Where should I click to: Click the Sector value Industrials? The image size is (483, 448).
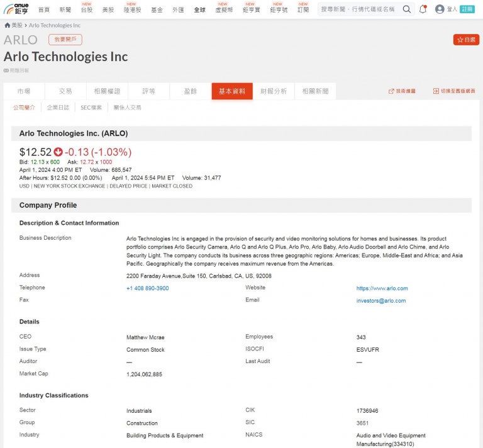[139, 411]
